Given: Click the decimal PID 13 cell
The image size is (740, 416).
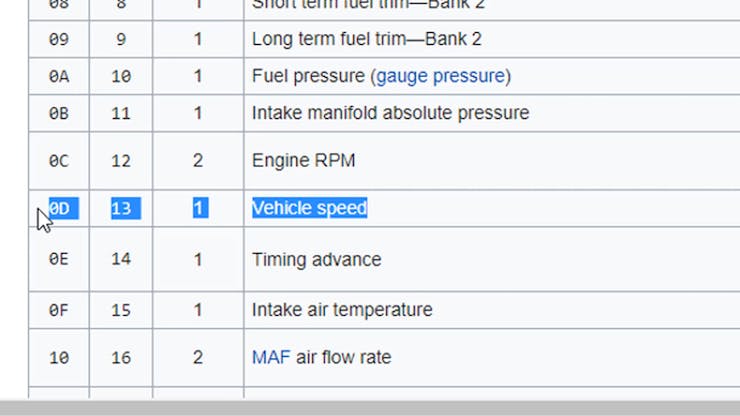Looking at the screenshot, I should tap(121, 208).
